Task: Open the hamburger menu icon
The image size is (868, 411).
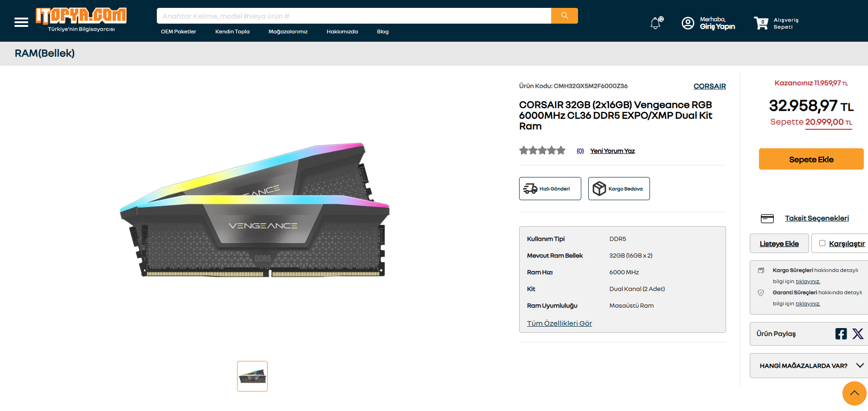Action: point(21,22)
